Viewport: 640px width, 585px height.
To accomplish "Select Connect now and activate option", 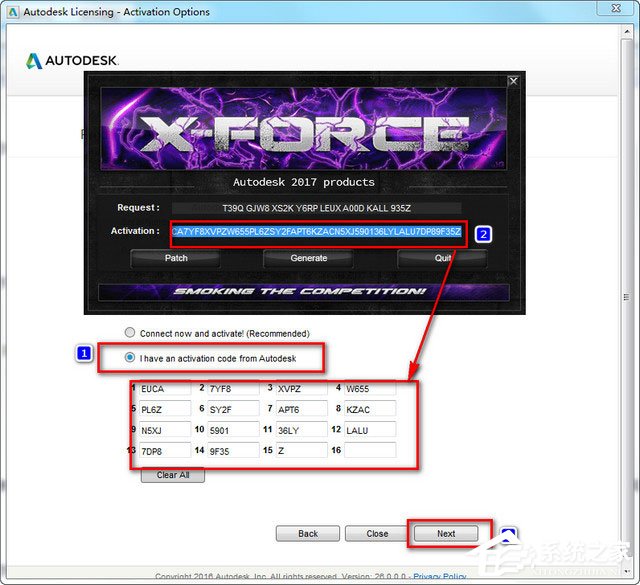I will tap(130, 332).
